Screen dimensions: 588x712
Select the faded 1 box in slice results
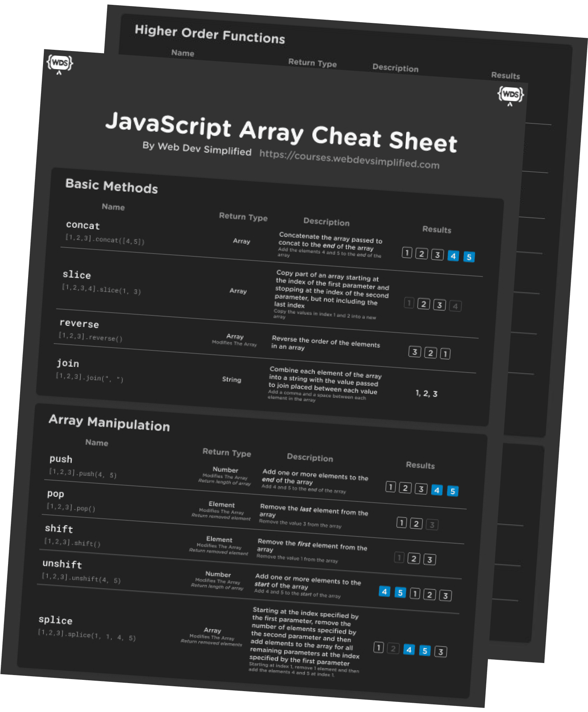[409, 303]
